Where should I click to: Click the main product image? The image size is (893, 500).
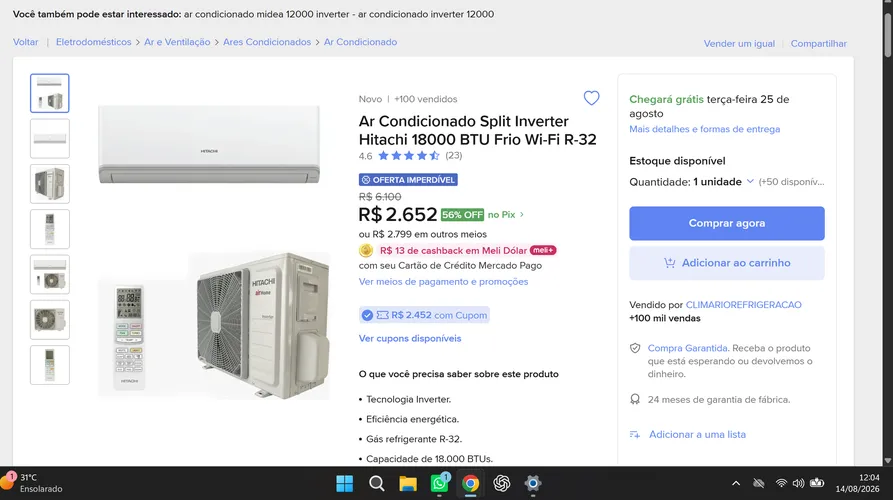point(214,251)
